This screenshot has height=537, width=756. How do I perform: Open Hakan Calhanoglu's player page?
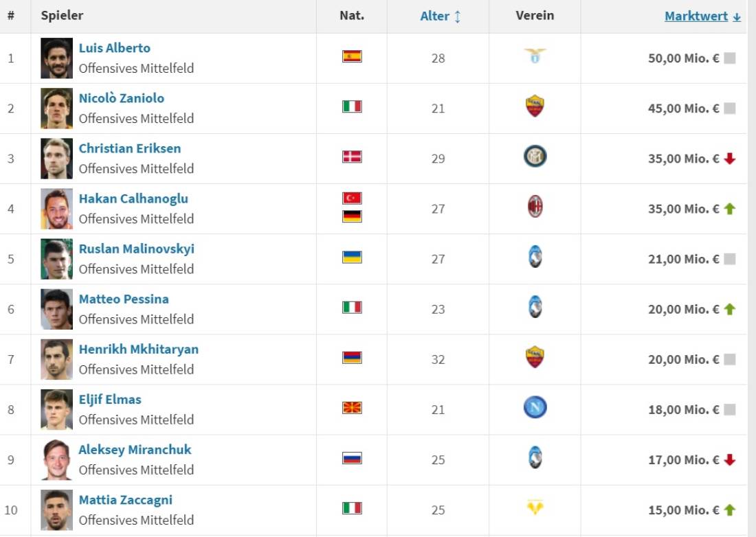tap(133, 198)
